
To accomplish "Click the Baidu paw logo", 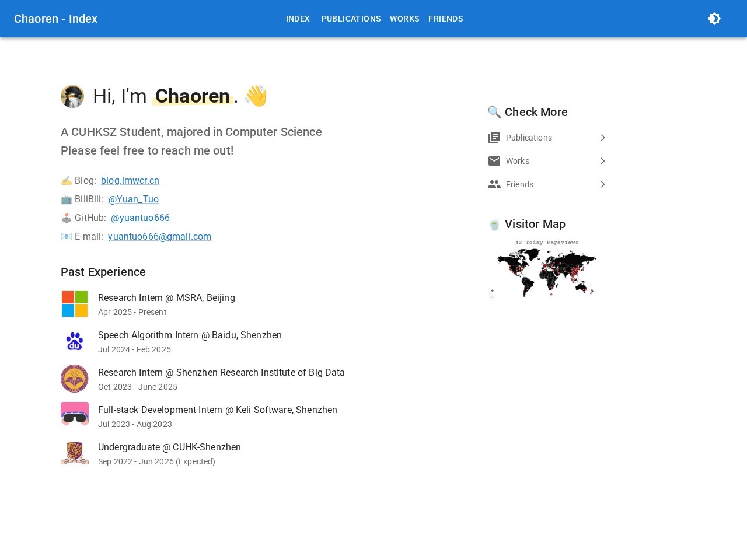I will point(75,341).
